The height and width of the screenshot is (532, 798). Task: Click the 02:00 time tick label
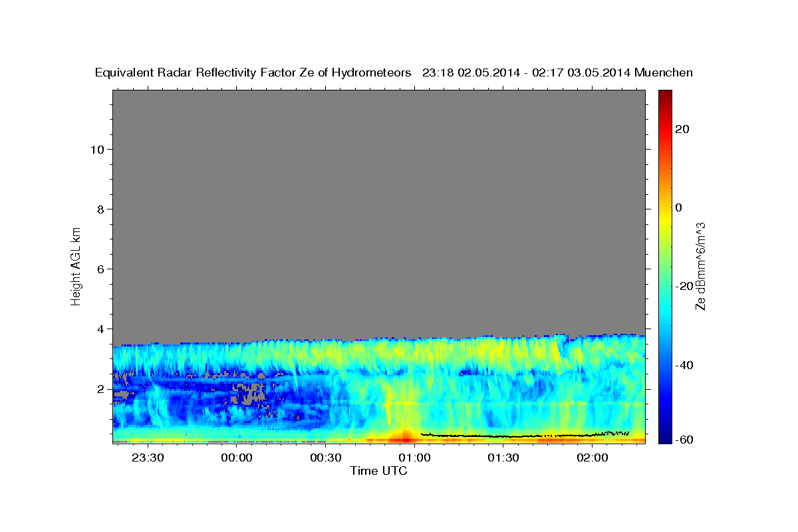click(x=593, y=458)
